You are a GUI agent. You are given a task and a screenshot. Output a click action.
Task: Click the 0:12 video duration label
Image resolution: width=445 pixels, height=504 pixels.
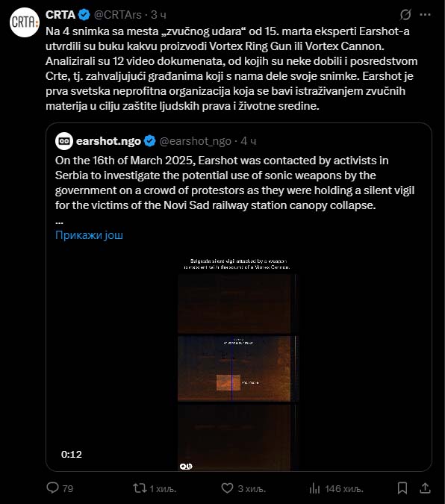point(72,454)
